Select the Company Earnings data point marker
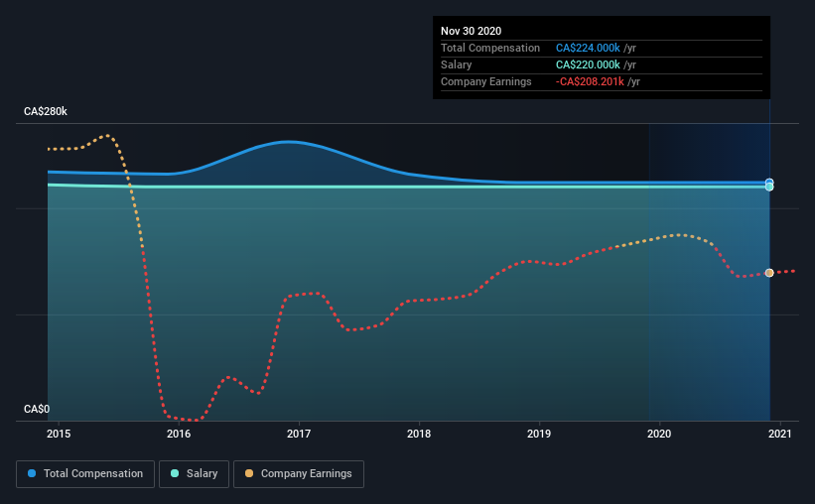Screen dimensions: 815x504 pyautogui.click(x=769, y=273)
